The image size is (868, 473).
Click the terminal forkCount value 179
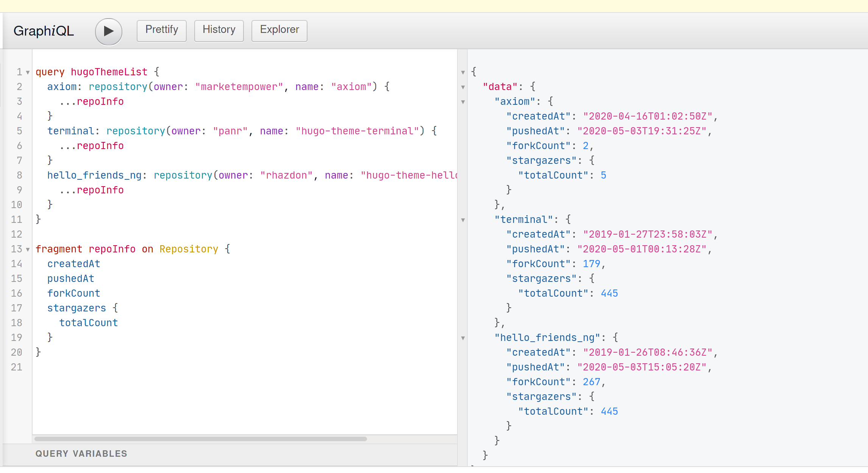(592, 264)
